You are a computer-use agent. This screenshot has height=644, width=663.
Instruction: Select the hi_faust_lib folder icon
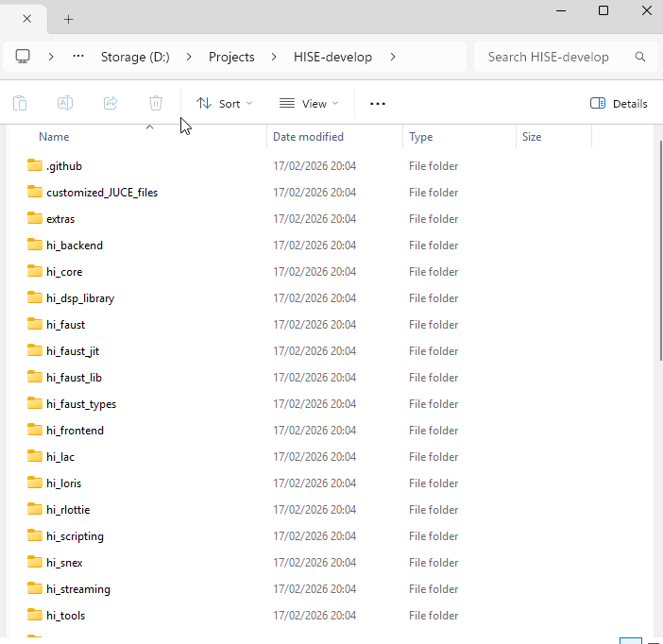point(35,377)
